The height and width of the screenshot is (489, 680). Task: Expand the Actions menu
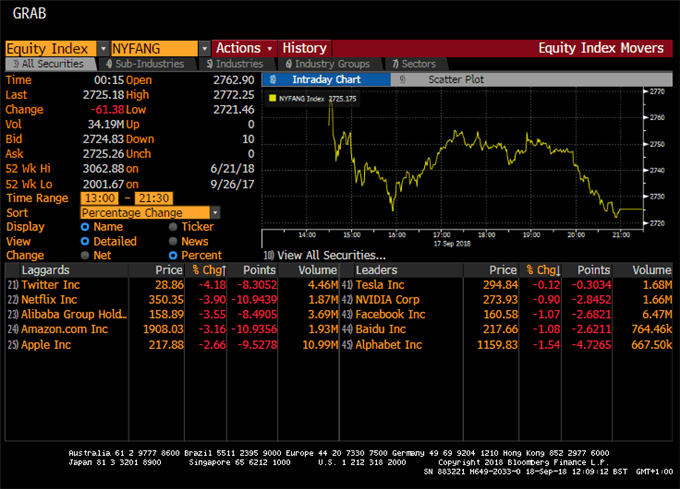point(244,48)
